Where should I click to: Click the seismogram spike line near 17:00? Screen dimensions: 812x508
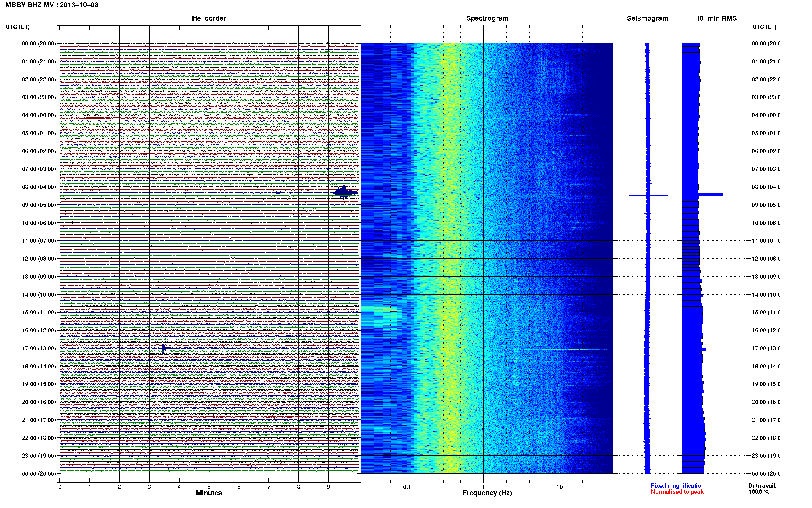[x=644, y=349]
